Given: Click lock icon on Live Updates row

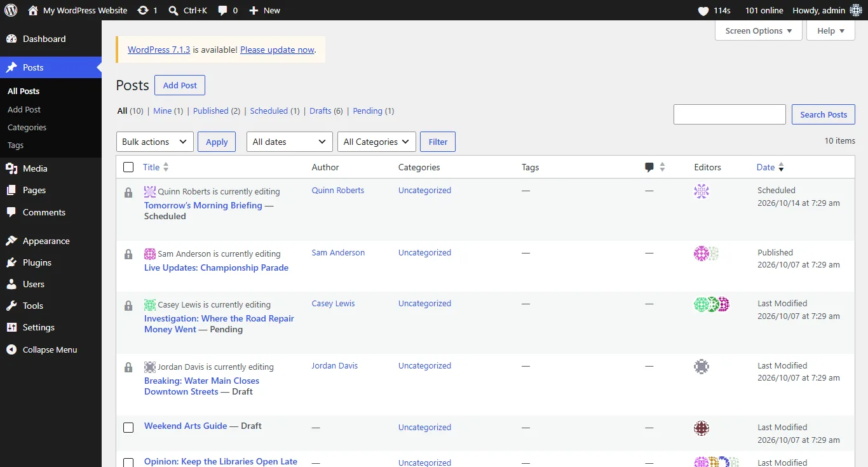Looking at the screenshot, I should point(128,255).
